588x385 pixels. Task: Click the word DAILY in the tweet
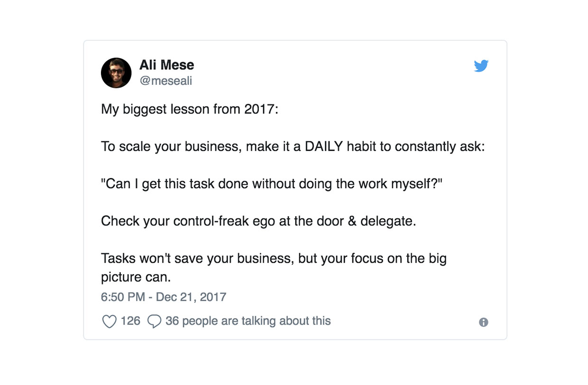point(323,147)
